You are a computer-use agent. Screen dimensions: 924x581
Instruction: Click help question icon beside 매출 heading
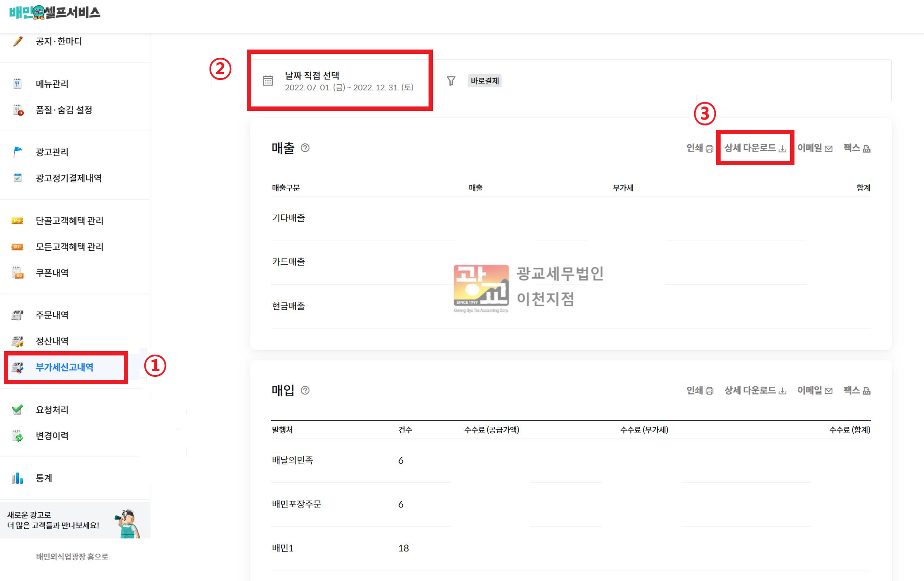click(x=305, y=148)
